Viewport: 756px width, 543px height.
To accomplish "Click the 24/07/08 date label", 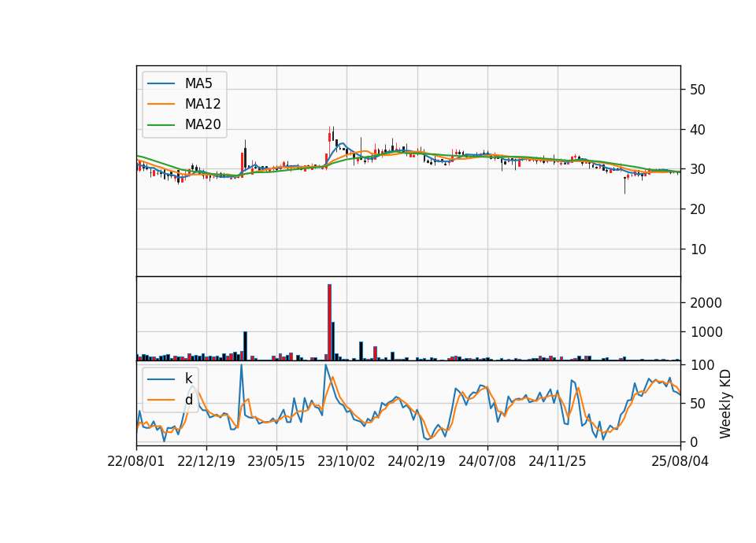I will click(487, 461).
